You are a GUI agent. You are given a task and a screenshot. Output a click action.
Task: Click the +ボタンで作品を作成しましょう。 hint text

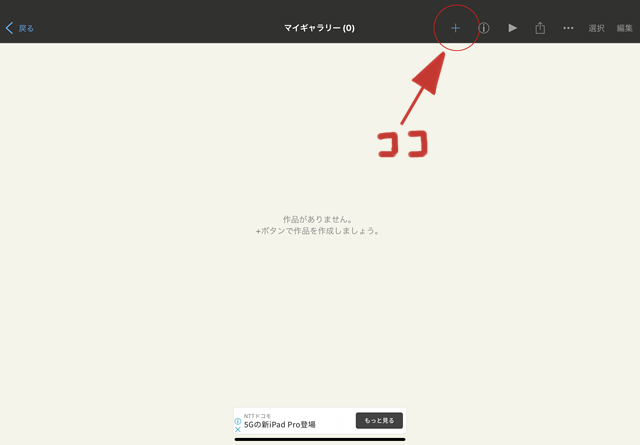318,231
